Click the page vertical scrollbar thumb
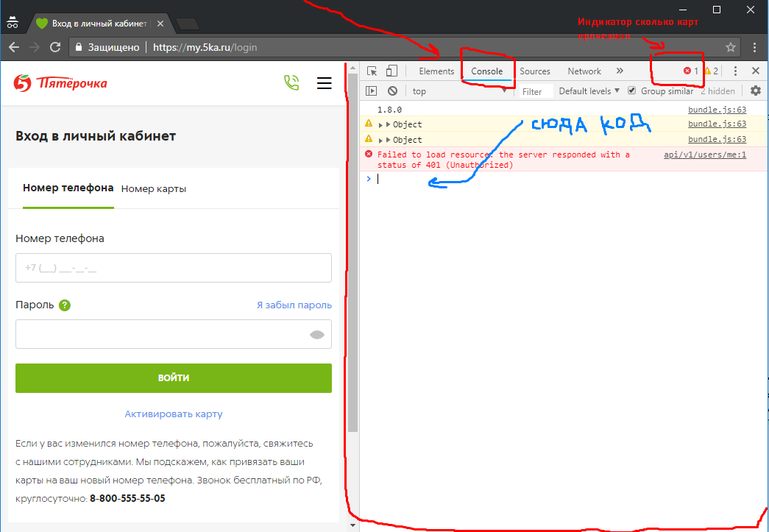The image size is (769, 532). click(x=353, y=252)
